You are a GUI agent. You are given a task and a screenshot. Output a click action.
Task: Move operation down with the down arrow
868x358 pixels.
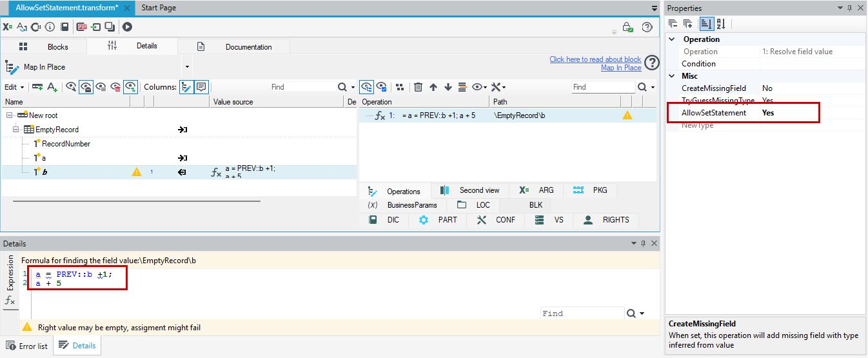pyautogui.click(x=448, y=87)
